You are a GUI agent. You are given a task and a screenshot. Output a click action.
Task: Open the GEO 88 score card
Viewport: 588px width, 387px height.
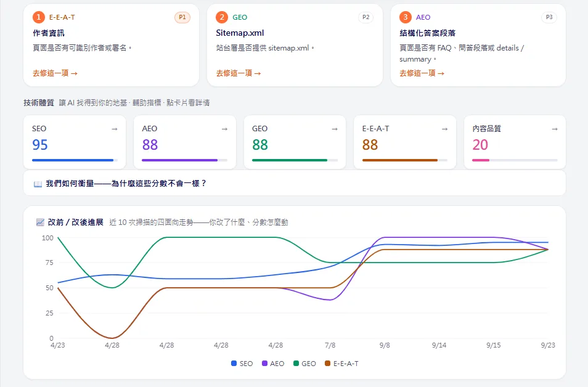click(295, 142)
